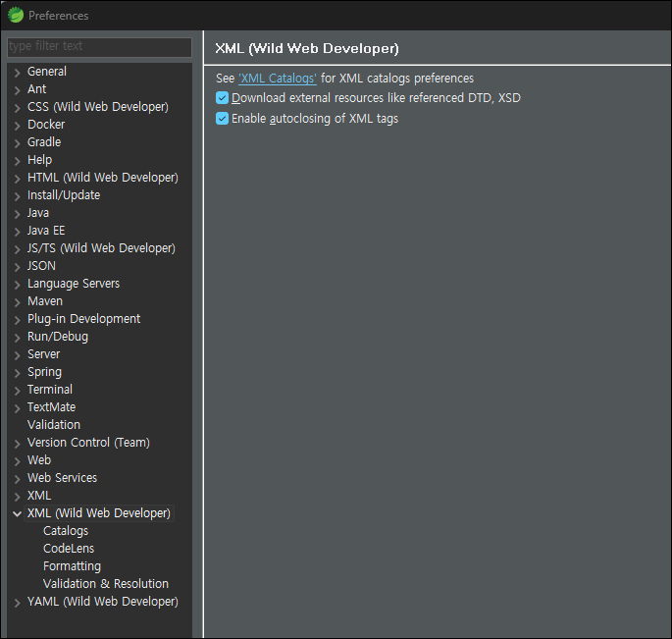
Task: Open the Catalogs sub-page
Action: tap(66, 530)
